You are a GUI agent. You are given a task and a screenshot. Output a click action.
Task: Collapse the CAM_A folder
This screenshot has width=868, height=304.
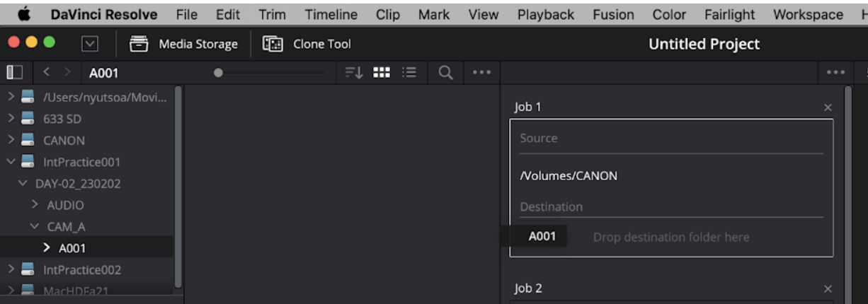(35, 226)
